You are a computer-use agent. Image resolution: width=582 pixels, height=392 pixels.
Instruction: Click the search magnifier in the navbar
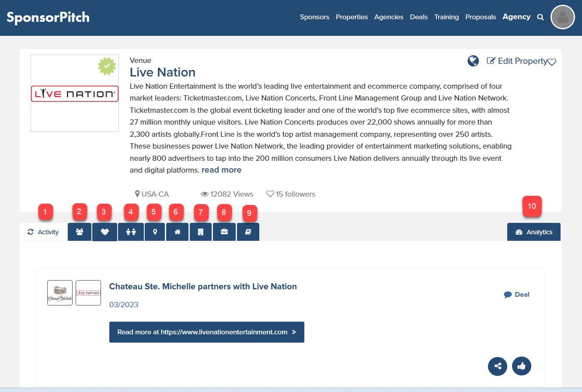540,17
